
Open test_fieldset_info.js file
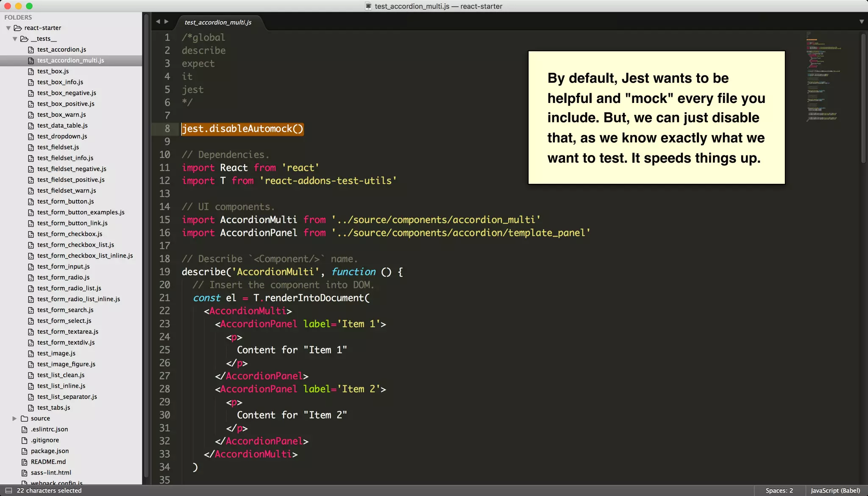[65, 158]
